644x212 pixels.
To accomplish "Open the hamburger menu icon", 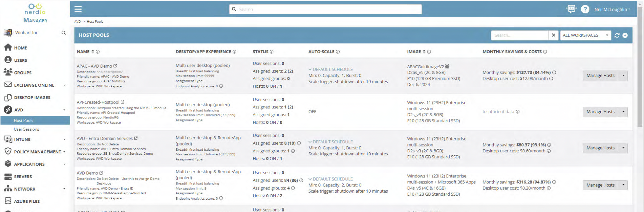I will tap(78, 9).
